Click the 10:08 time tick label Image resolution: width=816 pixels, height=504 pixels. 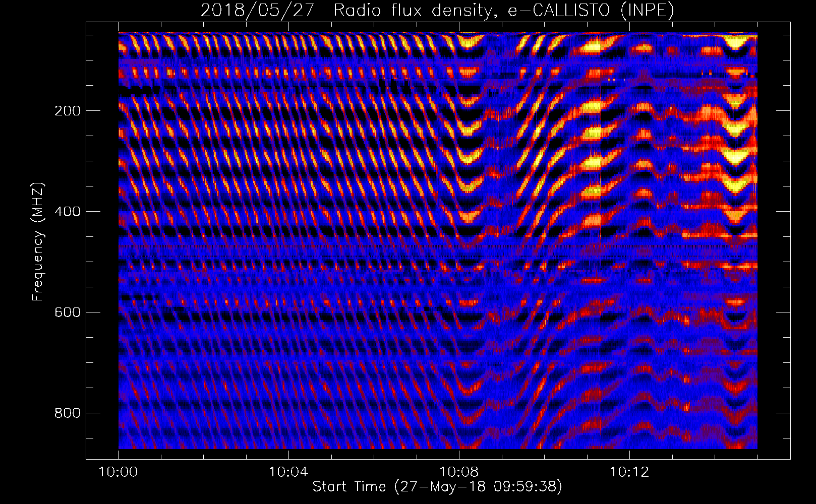pos(459,472)
